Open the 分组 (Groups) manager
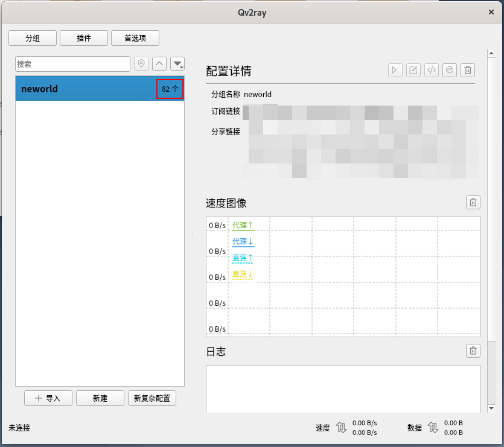504x447 pixels. (x=33, y=38)
